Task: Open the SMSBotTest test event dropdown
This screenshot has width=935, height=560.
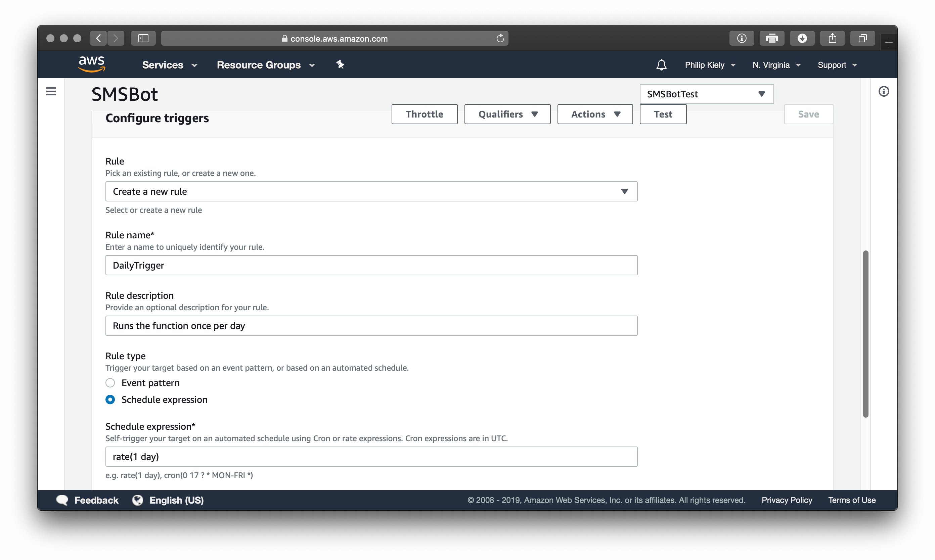Action: tap(706, 94)
